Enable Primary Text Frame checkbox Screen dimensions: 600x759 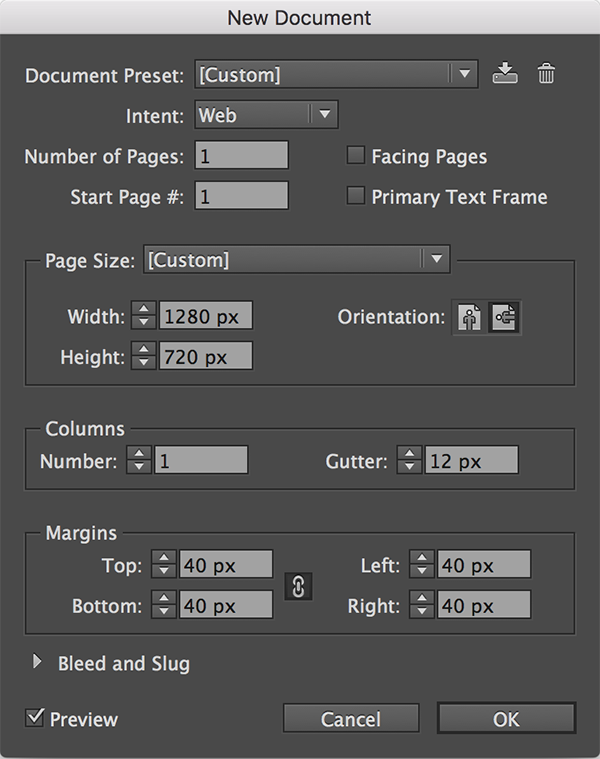click(x=356, y=196)
